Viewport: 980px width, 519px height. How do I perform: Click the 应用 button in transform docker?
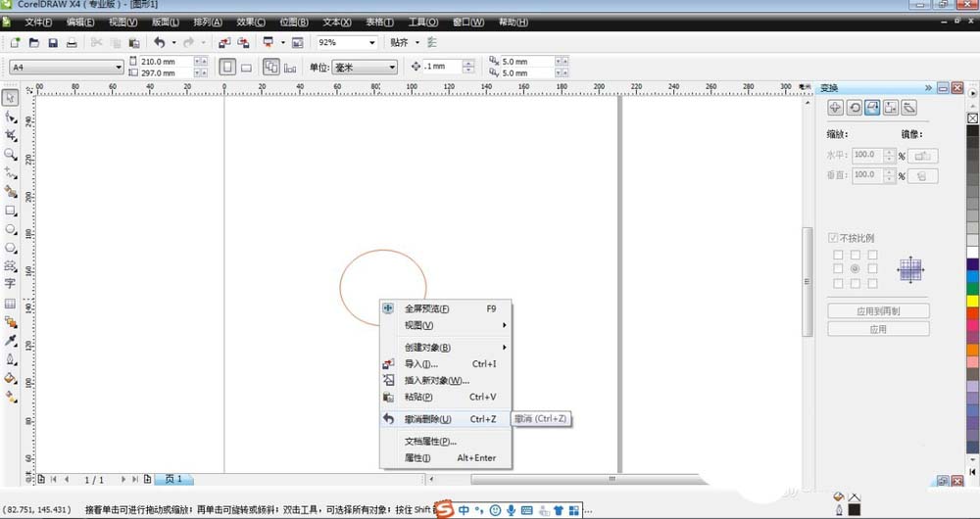(x=878, y=329)
